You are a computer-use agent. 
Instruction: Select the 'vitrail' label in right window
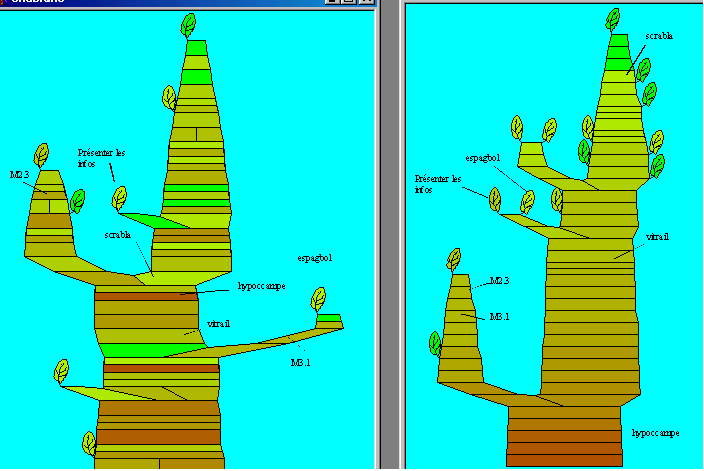click(x=657, y=238)
